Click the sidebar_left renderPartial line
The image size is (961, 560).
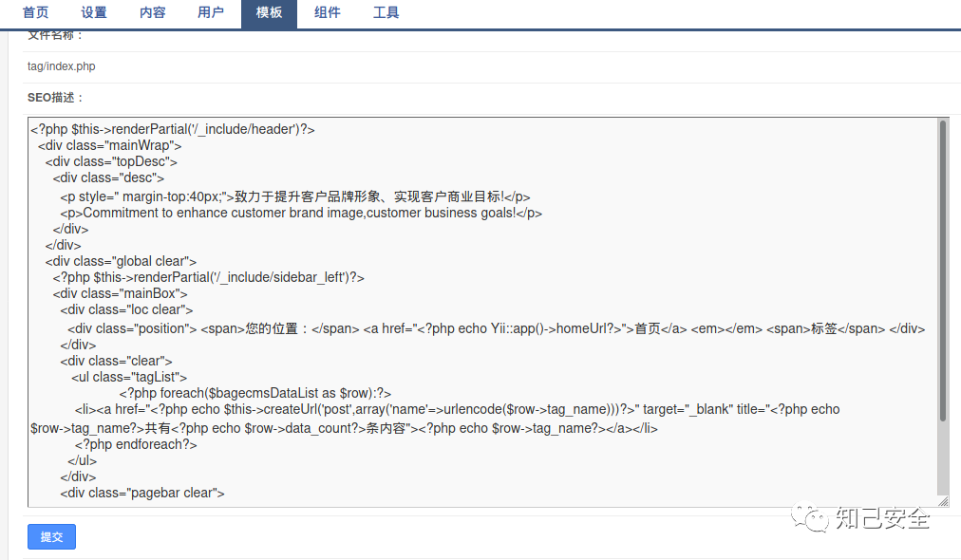point(208,277)
